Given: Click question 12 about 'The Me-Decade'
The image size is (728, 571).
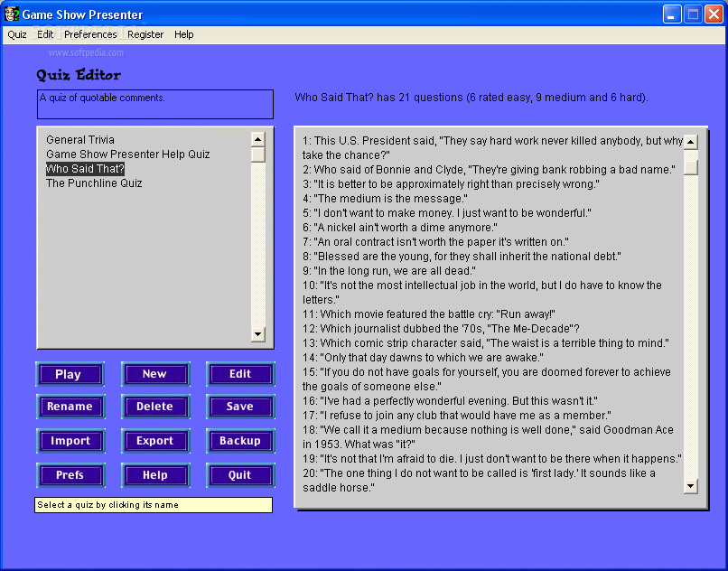Looking at the screenshot, I should [x=441, y=329].
